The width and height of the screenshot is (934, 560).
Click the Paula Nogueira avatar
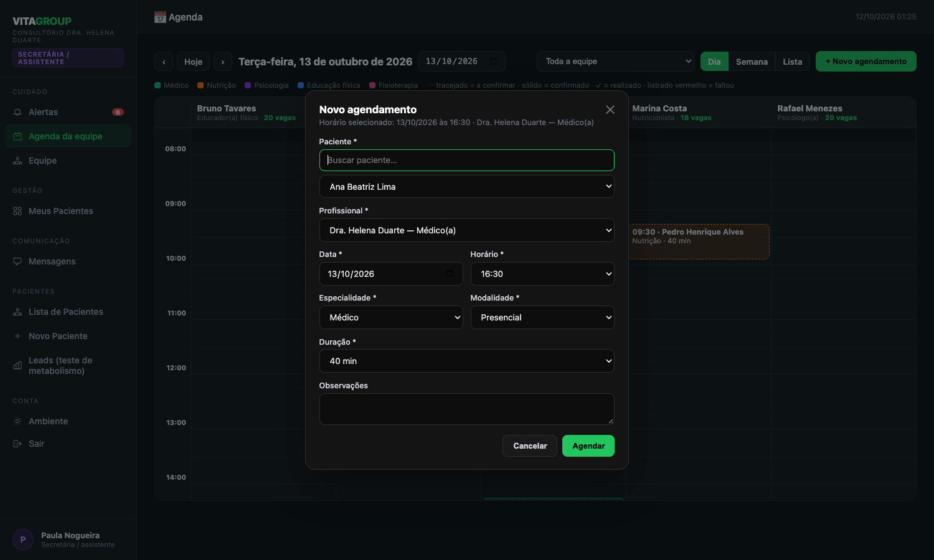click(x=23, y=539)
